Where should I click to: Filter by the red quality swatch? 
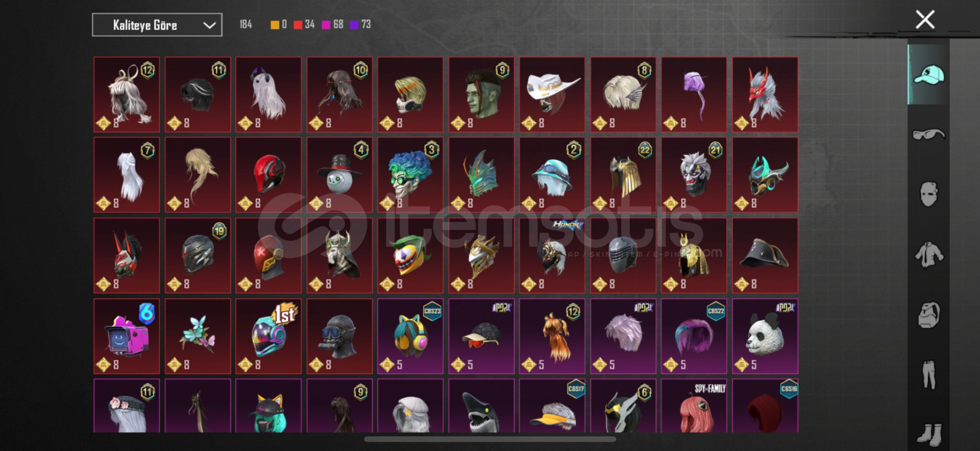[x=298, y=25]
